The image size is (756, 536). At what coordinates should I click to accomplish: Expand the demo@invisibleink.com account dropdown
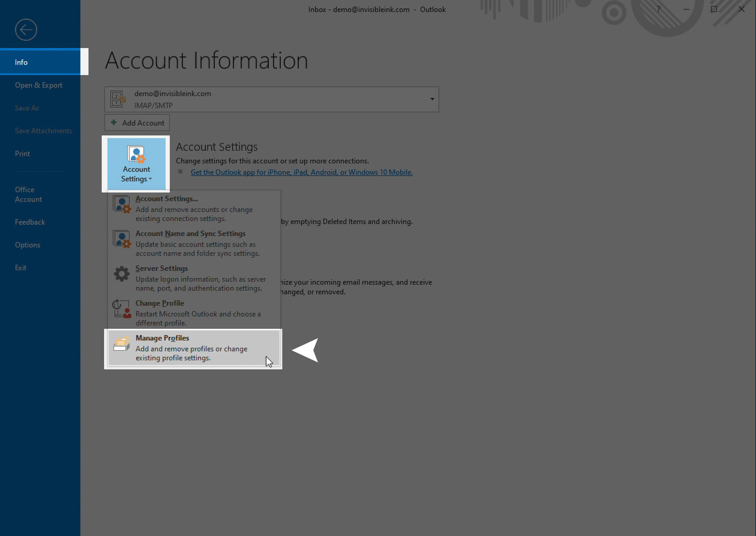click(432, 99)
